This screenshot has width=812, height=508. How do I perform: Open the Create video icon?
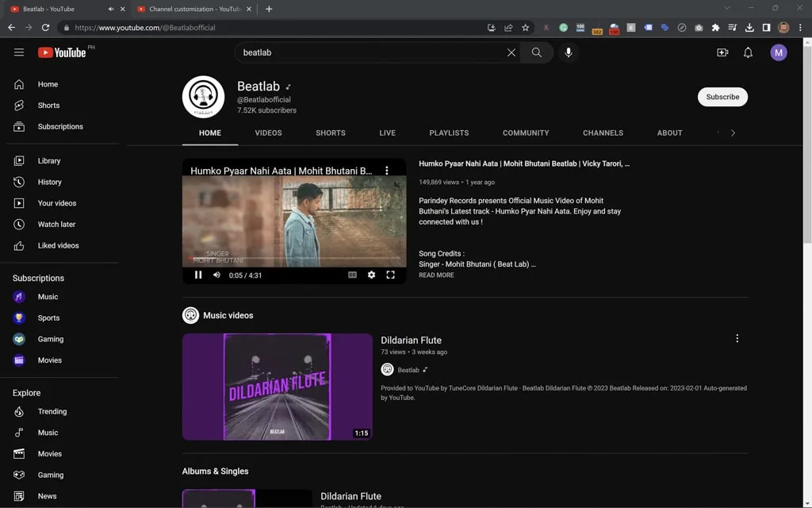pyautogui.click(x=722, y=52)
